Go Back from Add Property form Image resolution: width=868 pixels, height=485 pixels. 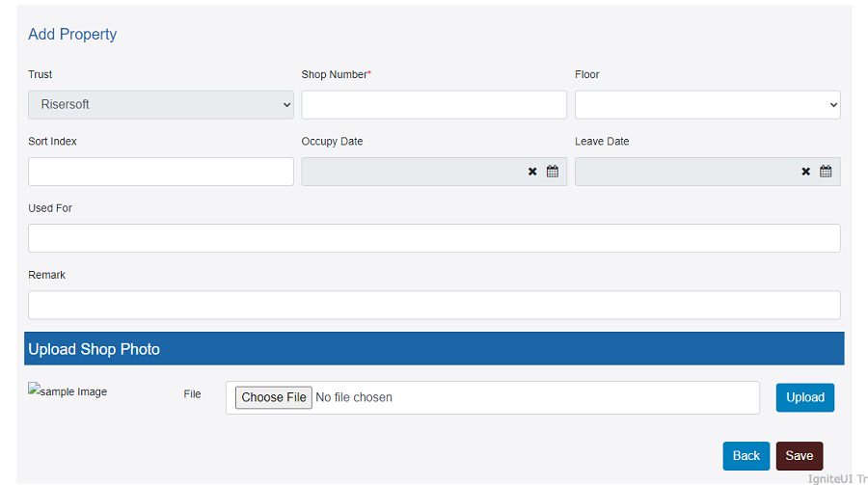(746, 456)
